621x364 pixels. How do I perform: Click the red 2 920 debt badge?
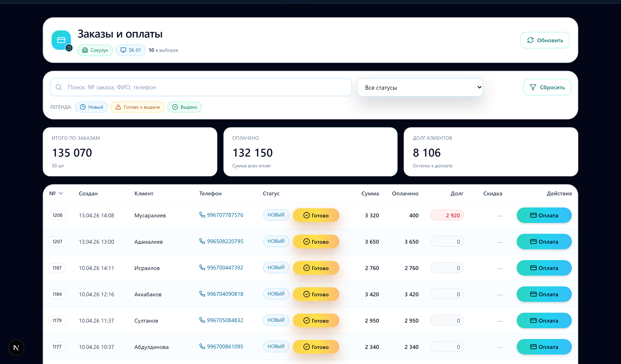[447, 215]
